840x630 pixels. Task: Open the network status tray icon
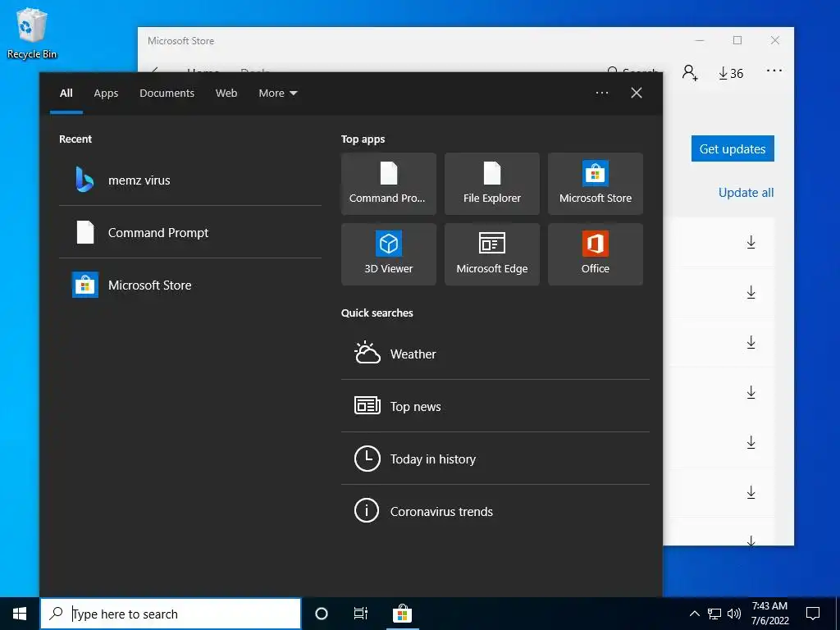714,614
